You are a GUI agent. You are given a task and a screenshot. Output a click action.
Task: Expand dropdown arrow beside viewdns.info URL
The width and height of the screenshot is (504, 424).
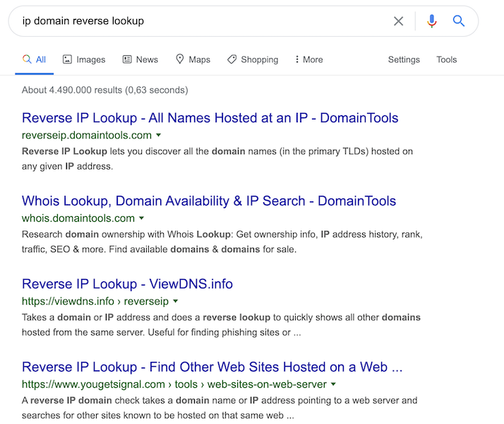point(175,302)
